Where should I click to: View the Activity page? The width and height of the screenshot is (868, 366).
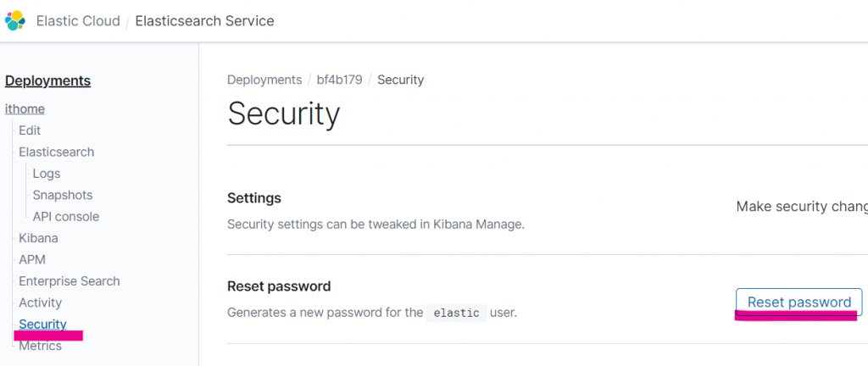[x=40, y=302]
